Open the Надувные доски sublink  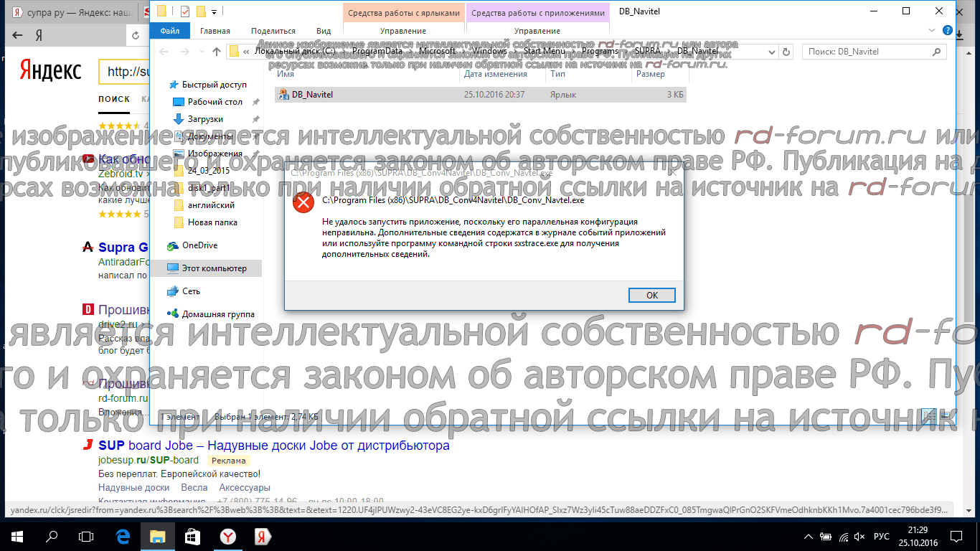134,488
